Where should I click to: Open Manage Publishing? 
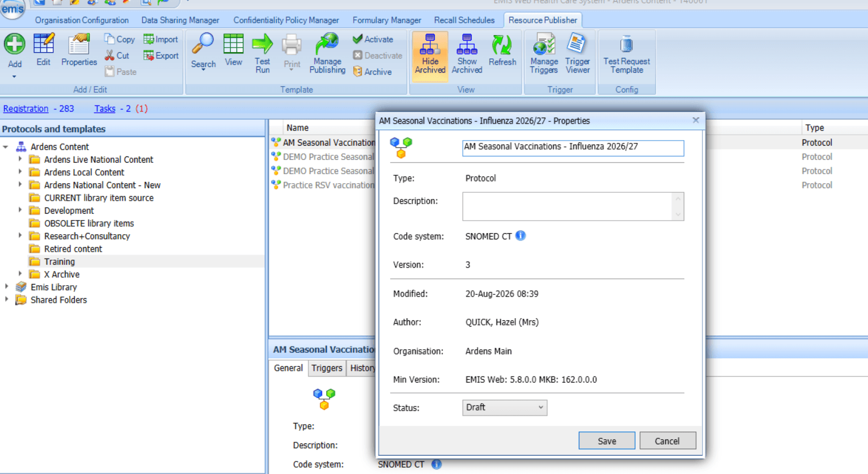pos(327,53)
